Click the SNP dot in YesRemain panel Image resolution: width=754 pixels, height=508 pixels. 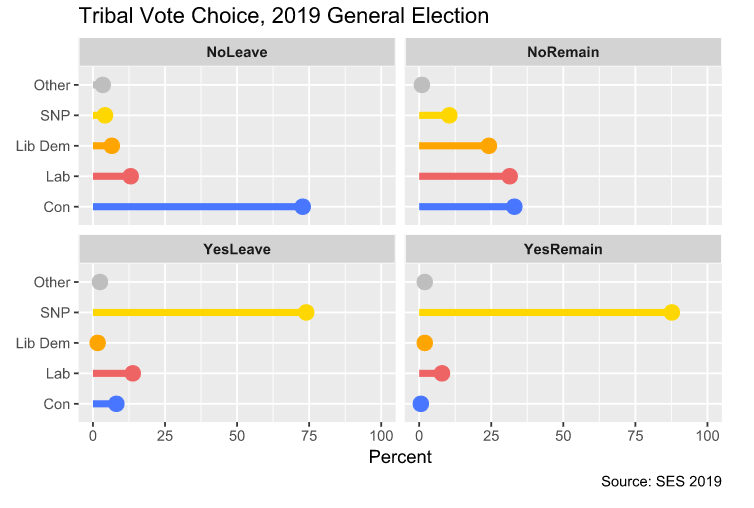[x=672, y=313]
